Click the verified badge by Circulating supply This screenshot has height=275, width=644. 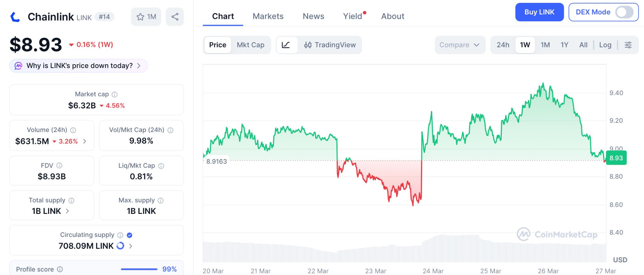click(x=130, y=235)
